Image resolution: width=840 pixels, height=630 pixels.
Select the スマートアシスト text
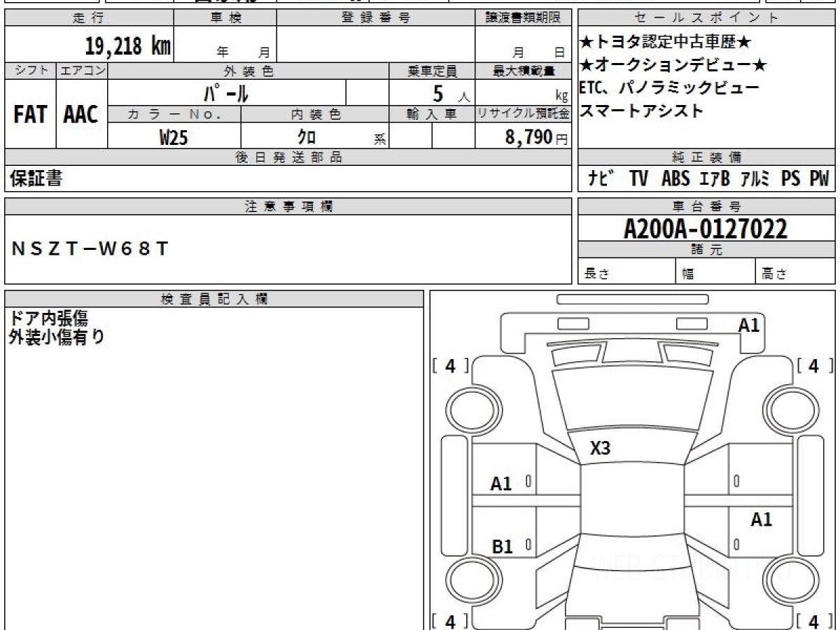pos(642,111)
